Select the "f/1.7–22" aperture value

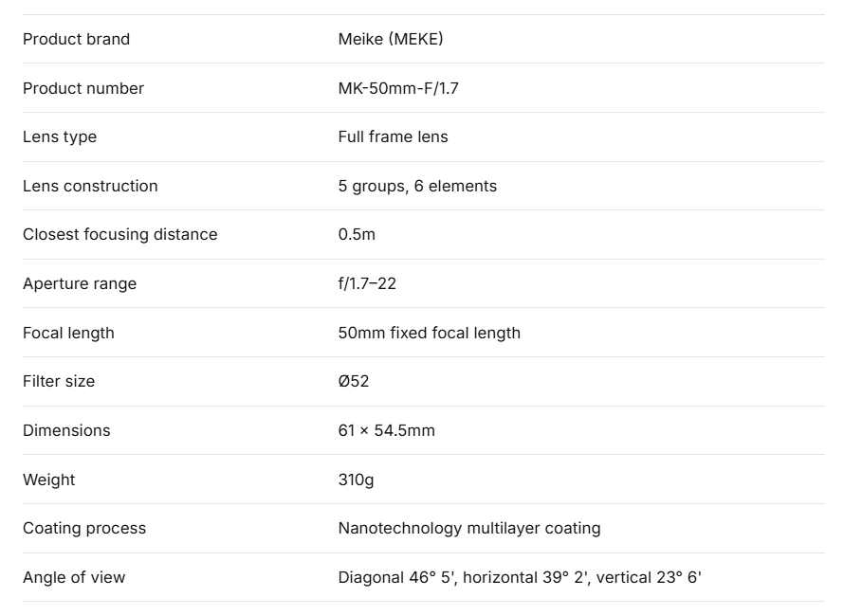point(367,283)
